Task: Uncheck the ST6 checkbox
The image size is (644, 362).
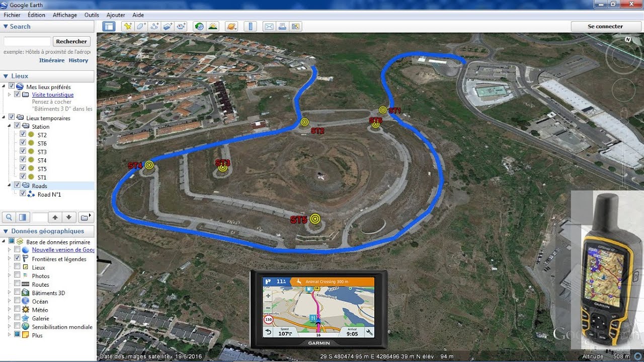Action: (x=23, y=143)
